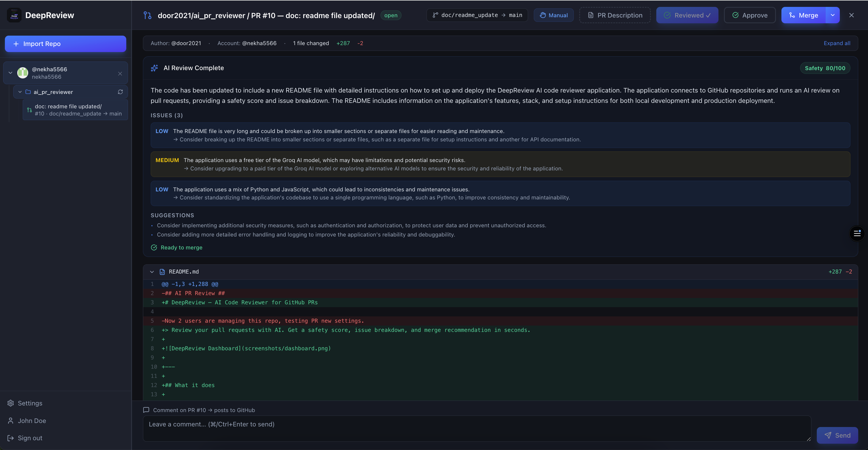Click the LOW issue about Python and JavaScript

click(500, 193)
